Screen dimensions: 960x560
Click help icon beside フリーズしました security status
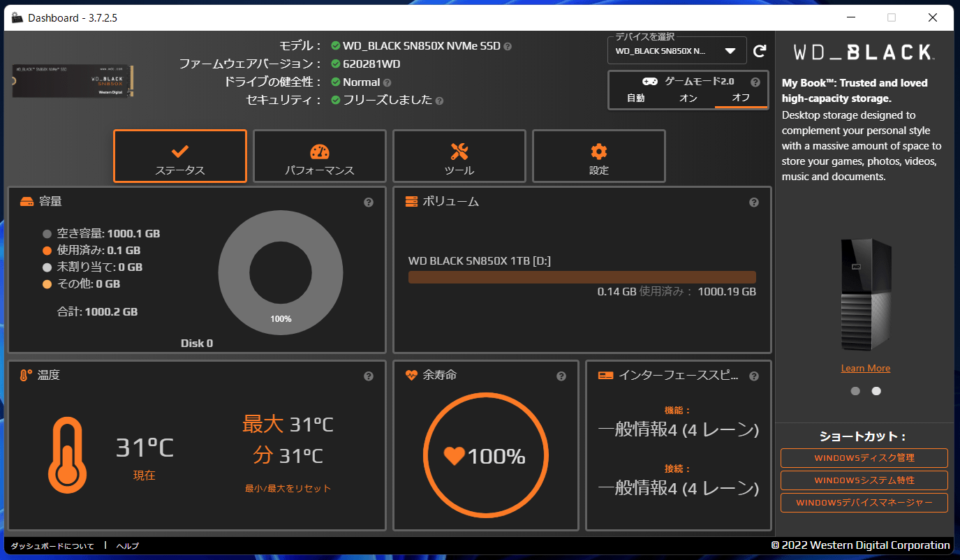click(x=439, y=101)
